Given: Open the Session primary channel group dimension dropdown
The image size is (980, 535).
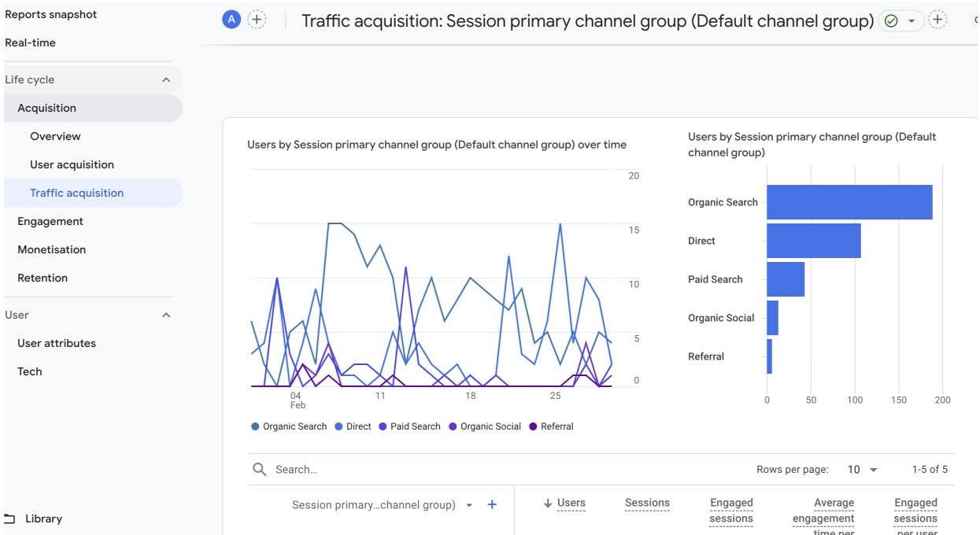Looking at the screenshot, I should [470, 504].
